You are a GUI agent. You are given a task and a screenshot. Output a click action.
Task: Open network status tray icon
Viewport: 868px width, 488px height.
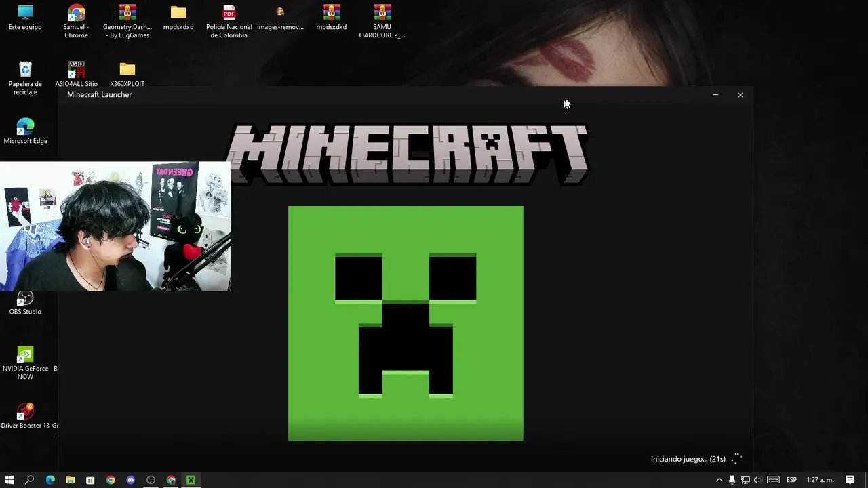(745, 480)
